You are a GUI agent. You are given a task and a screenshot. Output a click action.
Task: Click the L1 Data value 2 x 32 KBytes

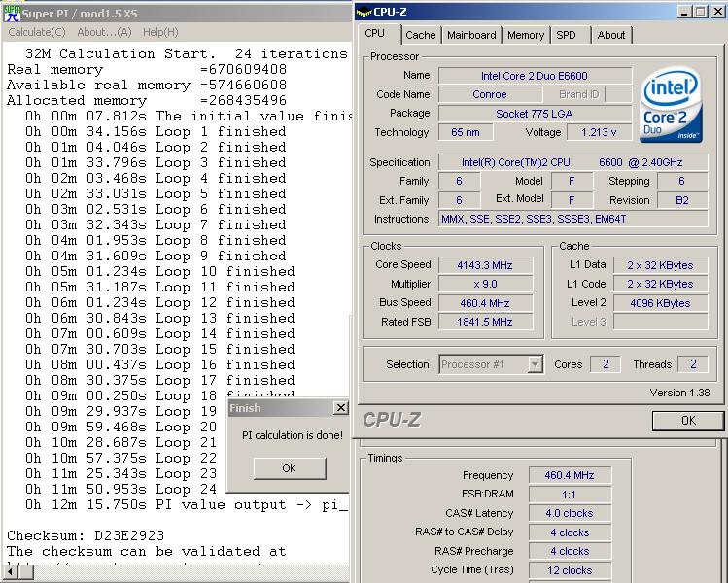pyautogui.click(x=660, y=265)
